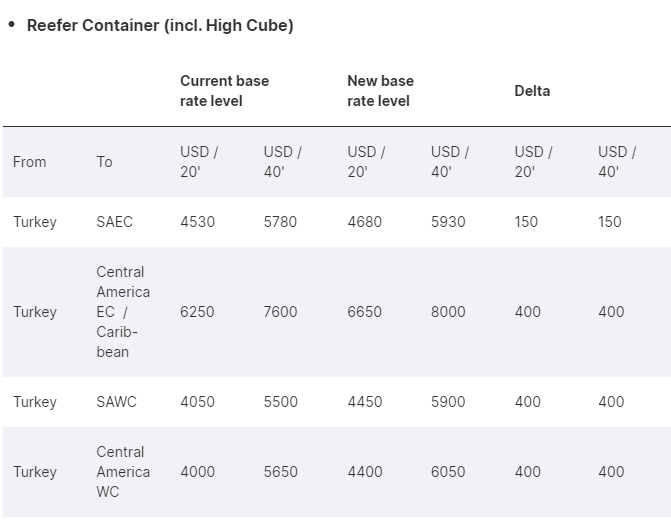Screen dimensions: 671x521
Task: Click the 4530 rate value
Action: click(x=197, y=222)
